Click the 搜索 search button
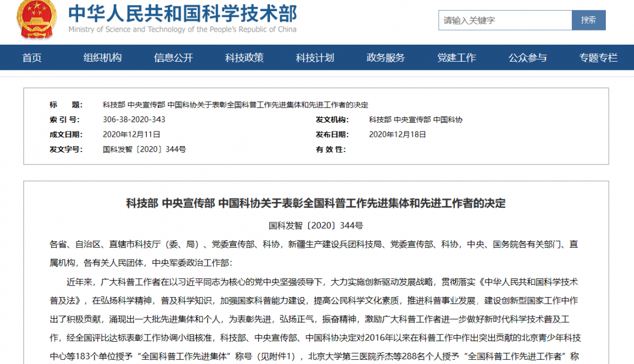 pos(589,20)
